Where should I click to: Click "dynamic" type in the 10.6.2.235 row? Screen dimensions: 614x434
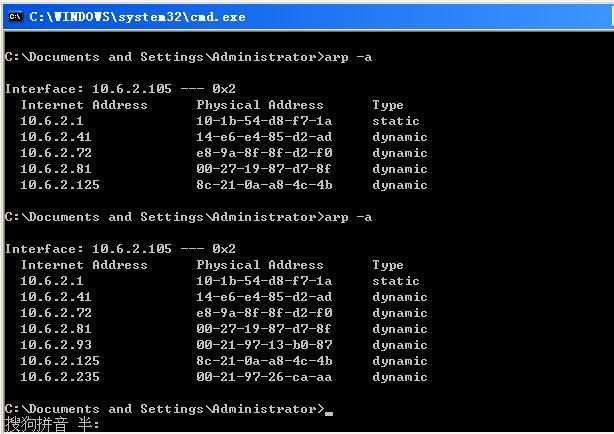point(400,377)
